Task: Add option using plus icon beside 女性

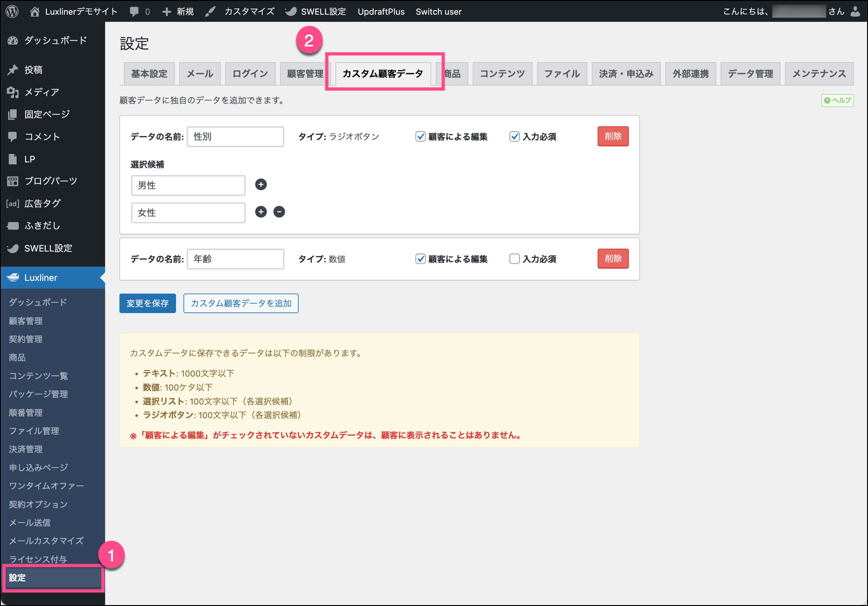Action: (x=261, y=212)
